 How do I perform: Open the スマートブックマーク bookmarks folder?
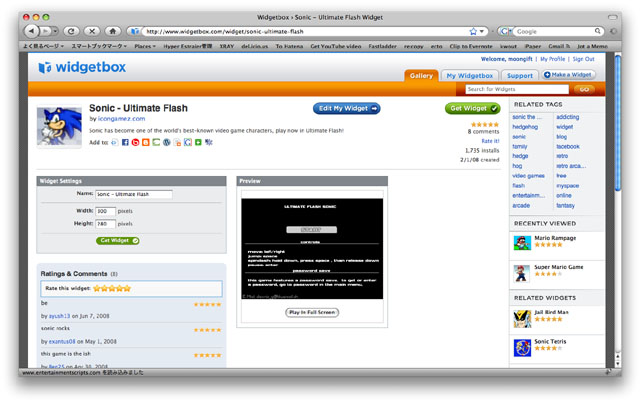(x=99, y=46)
